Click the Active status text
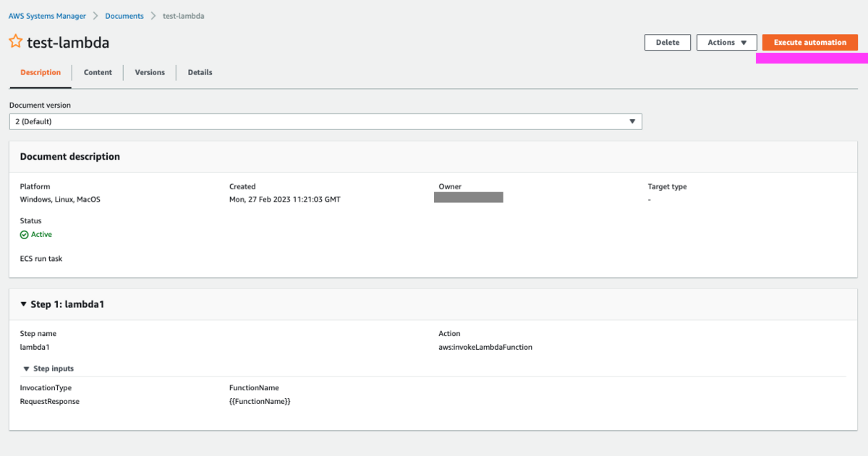This screenshot has height=456, width=868. [x=41, y=235]
